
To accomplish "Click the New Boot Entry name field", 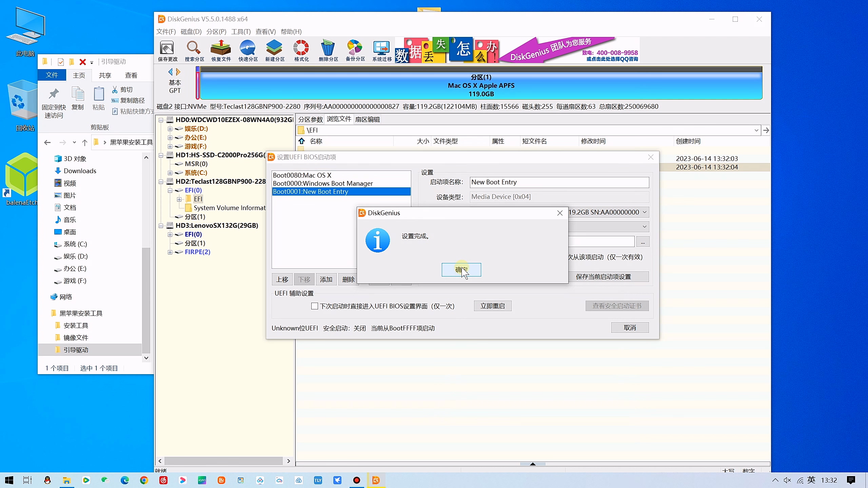I will click(x=559, y=182).
